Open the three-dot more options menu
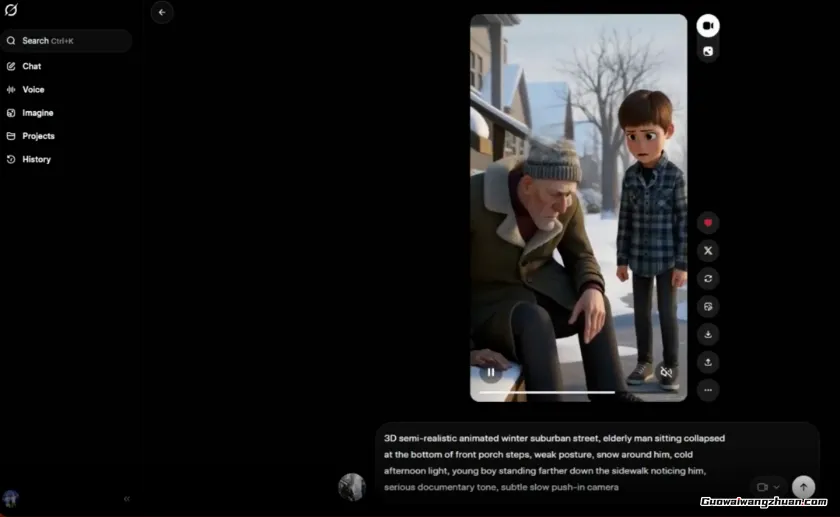Image resolution: width=840 pixels, height=517 pixels. click(x=708, y=390)
